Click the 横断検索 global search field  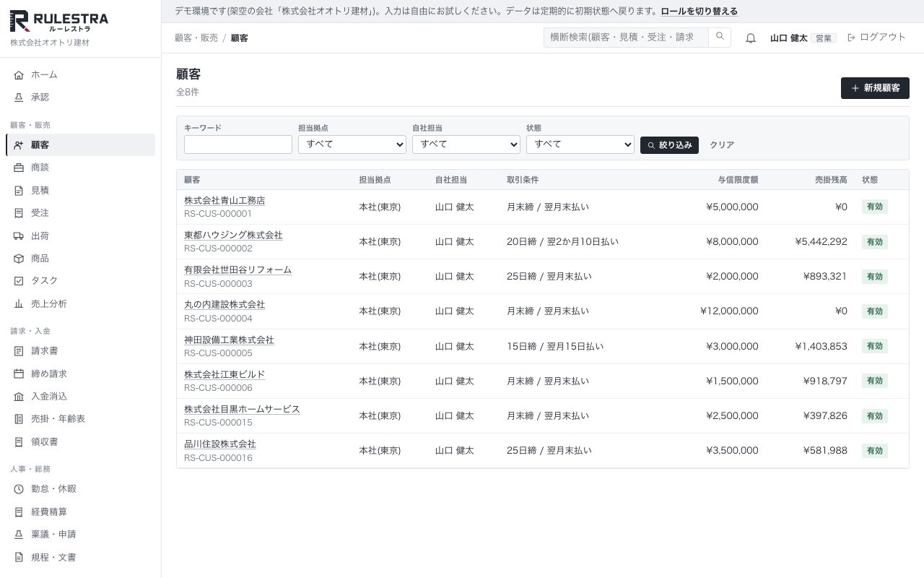pyautogui.click(x=626, y=38)
